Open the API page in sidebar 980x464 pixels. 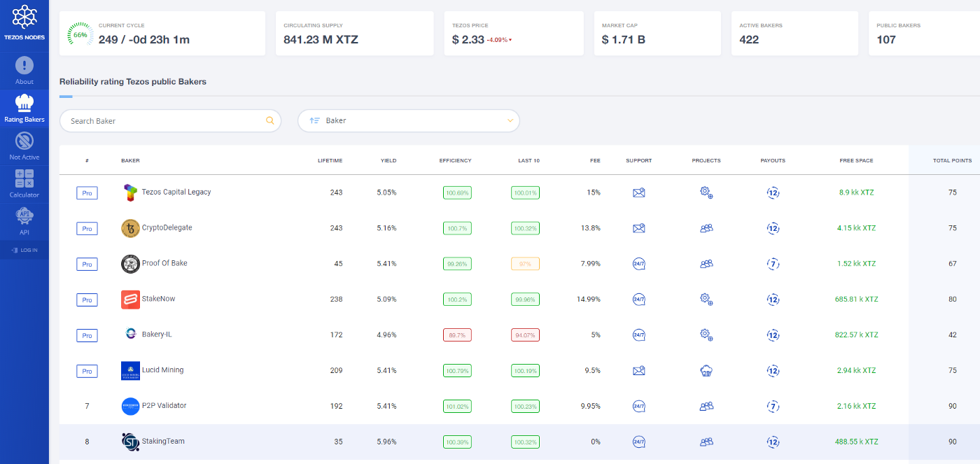coord(24,222)
